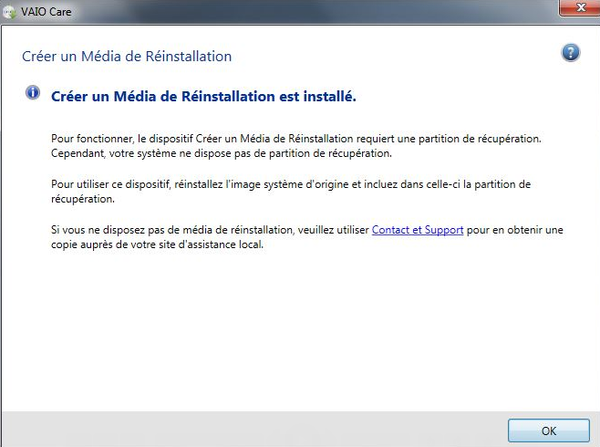
Task: Click the OK button
Action: (549, 431)
